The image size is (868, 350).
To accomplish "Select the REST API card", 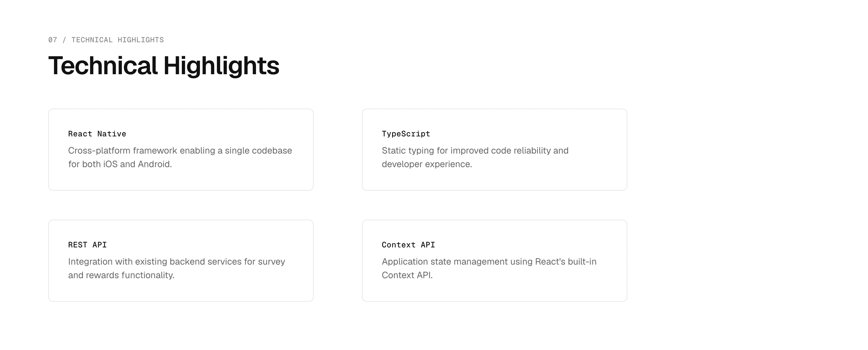I will [x=181, y=261].
